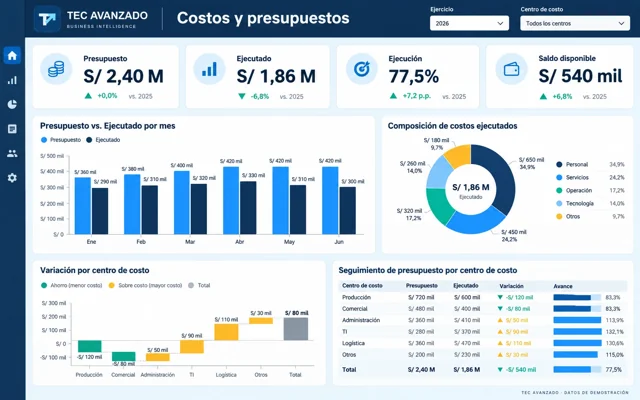Toggle the Ejecutado legend series

tap(103, 140)
